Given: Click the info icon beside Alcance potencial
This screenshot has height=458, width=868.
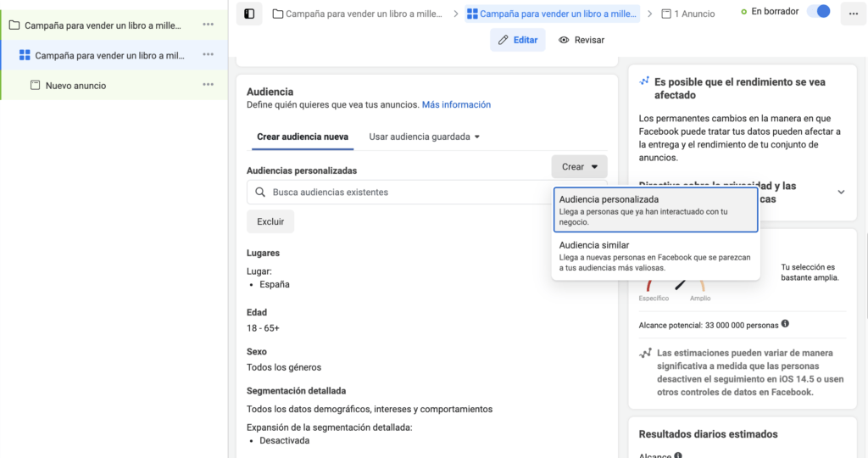Looking at the screenshot, I should pyautogui.click(x=785, y=324).
